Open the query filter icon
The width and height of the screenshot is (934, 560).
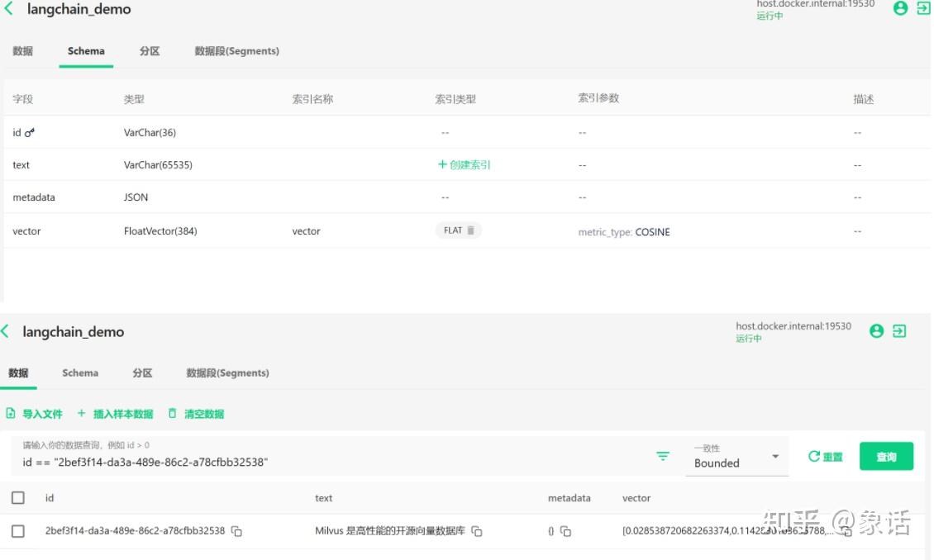click(662, 455)
